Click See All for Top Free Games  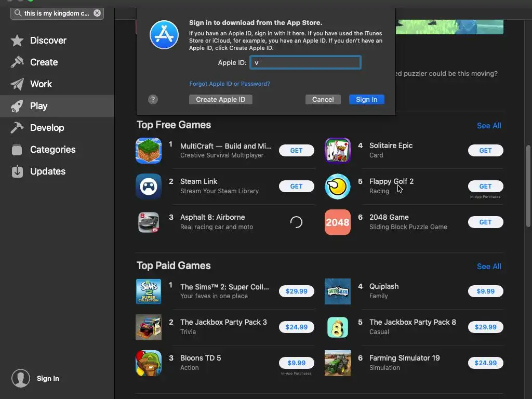pos(489,126)
